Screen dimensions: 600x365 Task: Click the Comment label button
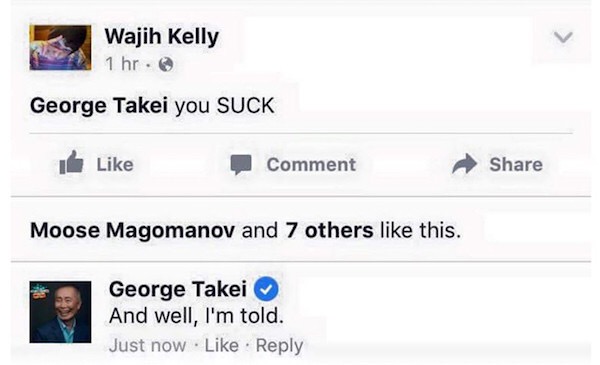311,165
